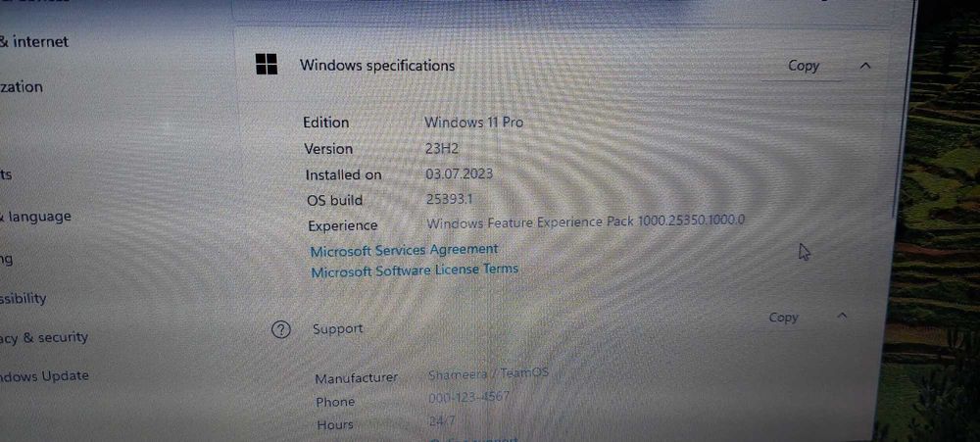980x442 pixels.
Task: Open the Windows Update settings page
Action: [x=44, y=376]
